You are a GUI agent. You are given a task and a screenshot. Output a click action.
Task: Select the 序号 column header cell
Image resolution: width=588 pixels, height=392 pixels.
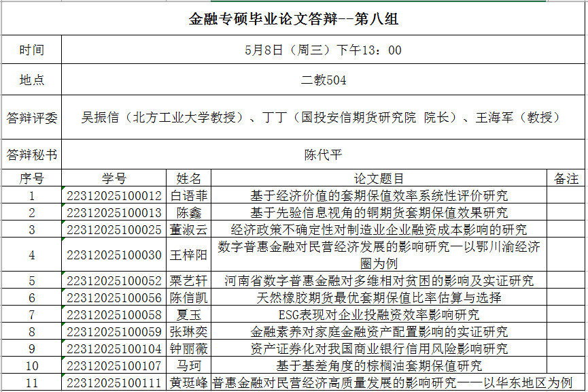click(x=31, y=178)
